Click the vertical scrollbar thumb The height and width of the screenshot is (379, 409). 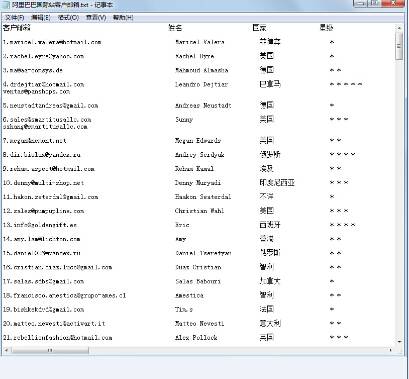pyautogui.click(x=399, y=46)
